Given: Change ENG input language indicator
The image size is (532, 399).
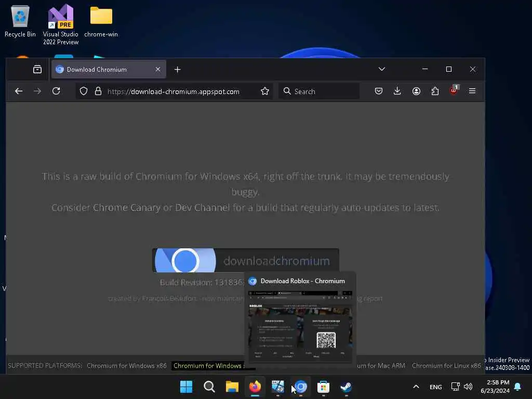Looking at the screenshot, I should coord(436,387).
